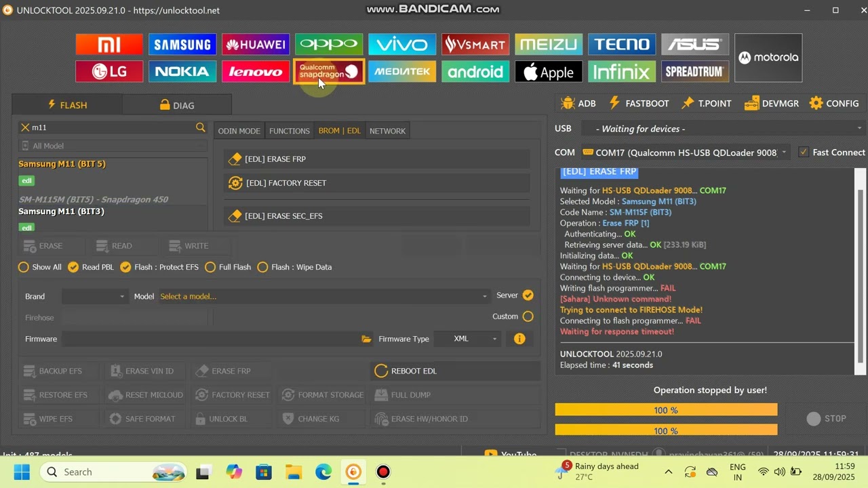
Task: Switch to the FLASH tab
Action: tap(67, 105)
